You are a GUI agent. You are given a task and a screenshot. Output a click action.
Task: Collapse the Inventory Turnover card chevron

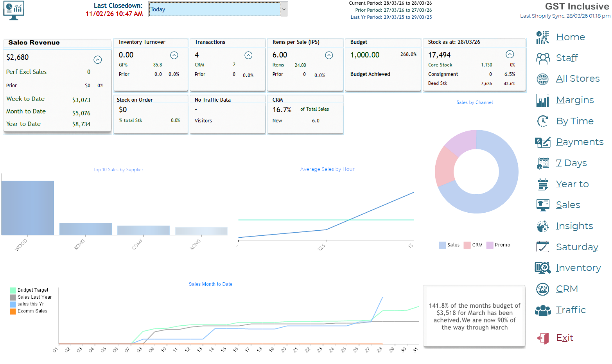click(x=174, y=56)
